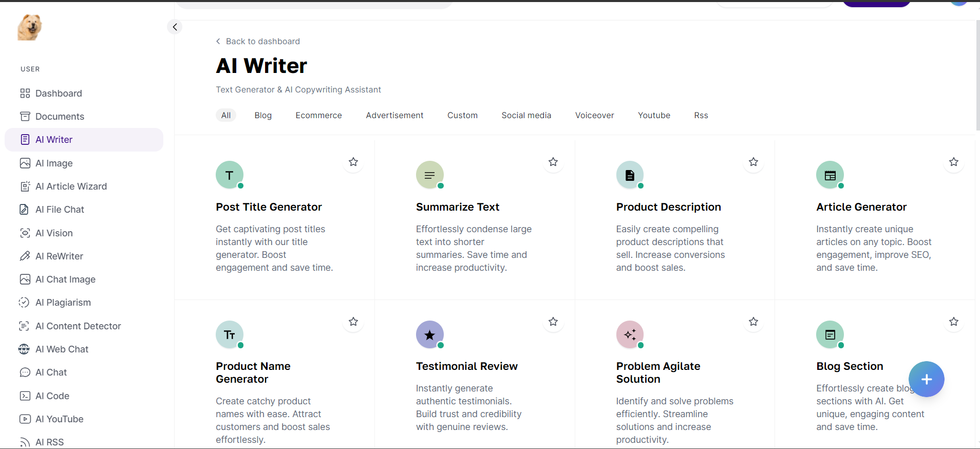Viewport: 980px width, 449px height.
Task: Click the Summarize Text icon
Action: pyautogui.click(x=429, y=175)
